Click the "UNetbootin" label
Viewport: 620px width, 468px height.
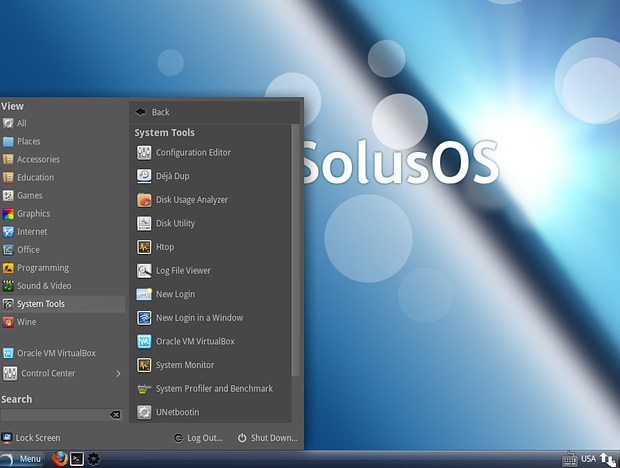pos(178,412)
